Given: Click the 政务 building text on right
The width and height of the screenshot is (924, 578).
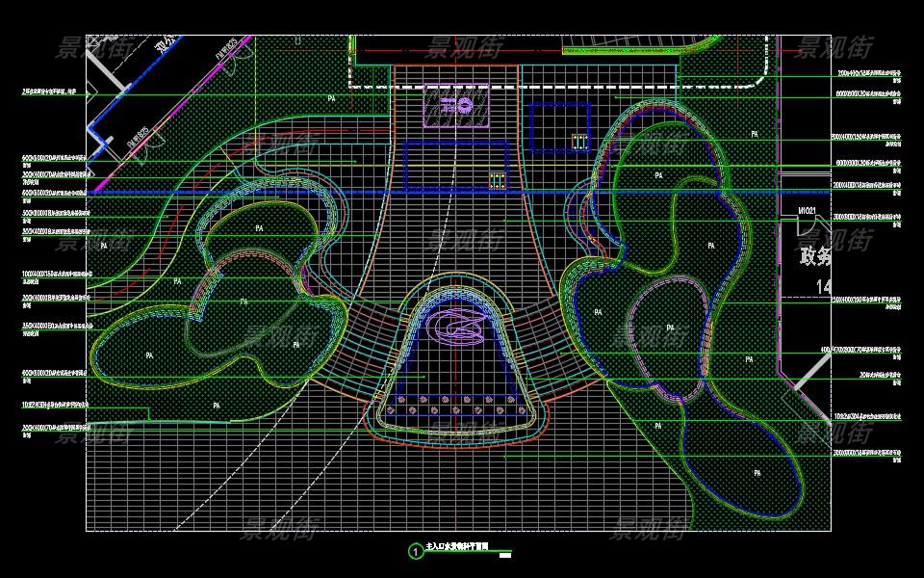Looking at the screenshot, I should (x=814, y=256).
